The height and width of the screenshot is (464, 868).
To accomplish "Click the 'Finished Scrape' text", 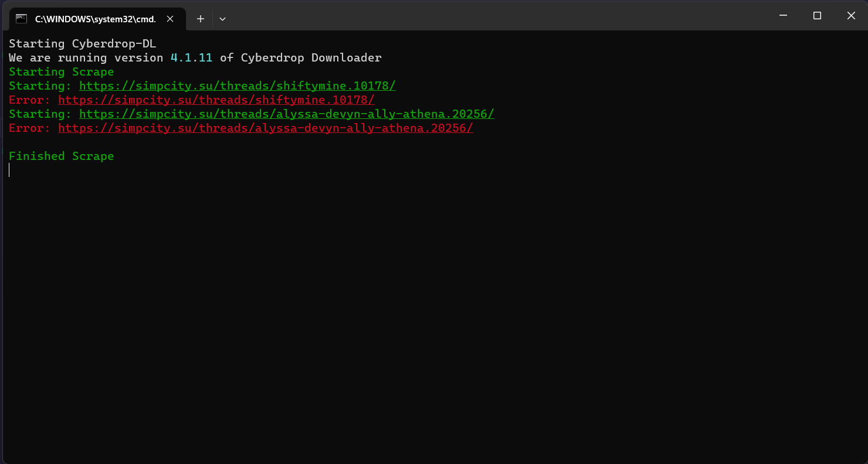I will pyautogui.click(x=62, y=156).
